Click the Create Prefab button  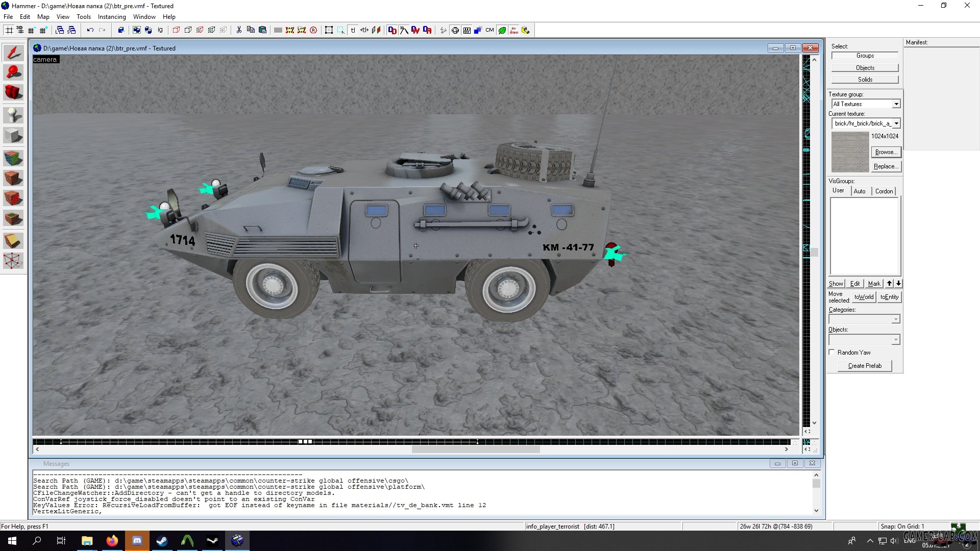click(865, 366)
